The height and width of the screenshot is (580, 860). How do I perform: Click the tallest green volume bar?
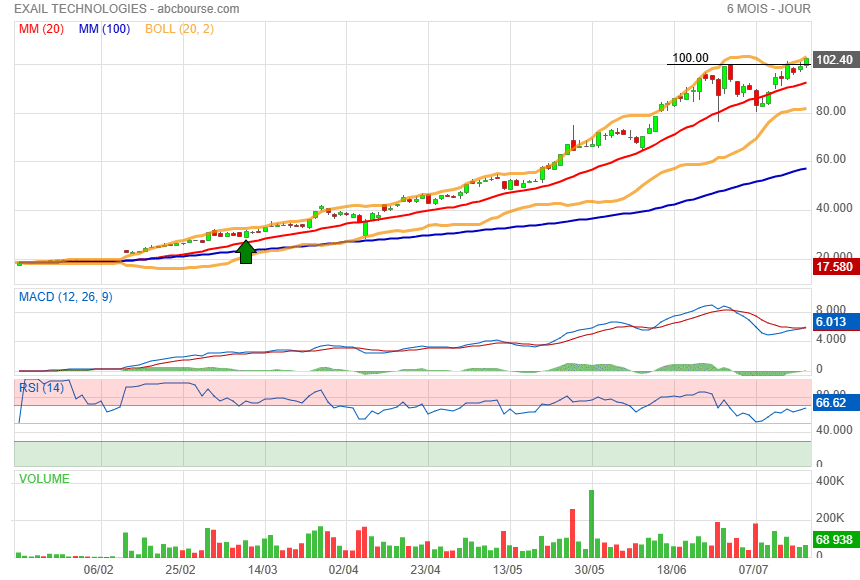(591, 524)
